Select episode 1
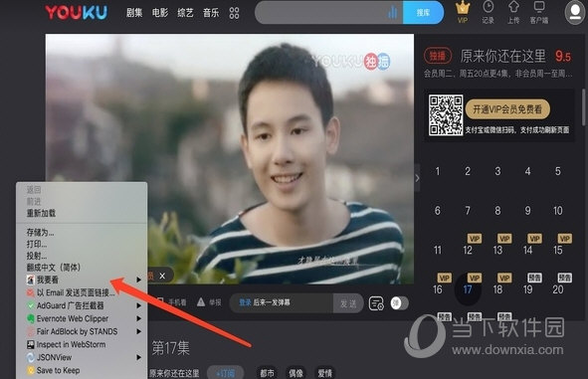588x379 pixels. pos(437,171)
